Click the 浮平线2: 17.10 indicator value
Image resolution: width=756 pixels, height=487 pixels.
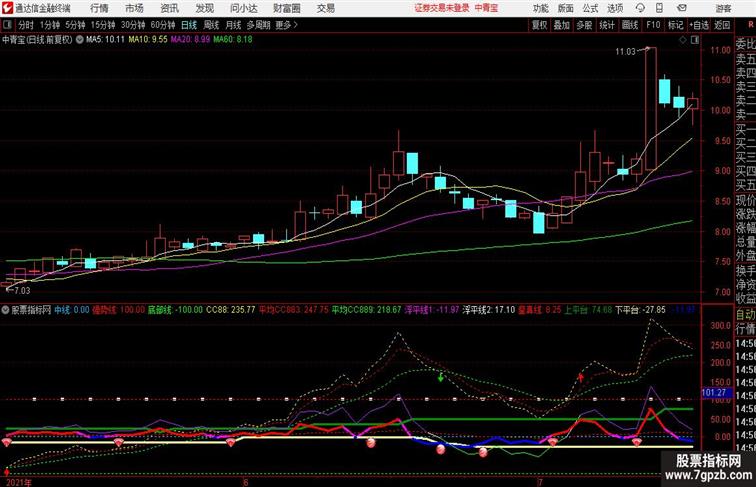point(489,310)
